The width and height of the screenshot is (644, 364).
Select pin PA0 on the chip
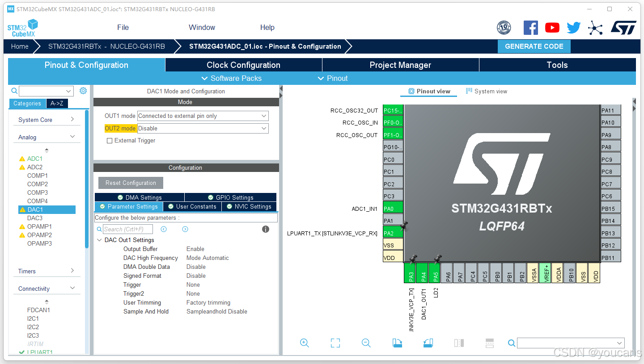393,208
